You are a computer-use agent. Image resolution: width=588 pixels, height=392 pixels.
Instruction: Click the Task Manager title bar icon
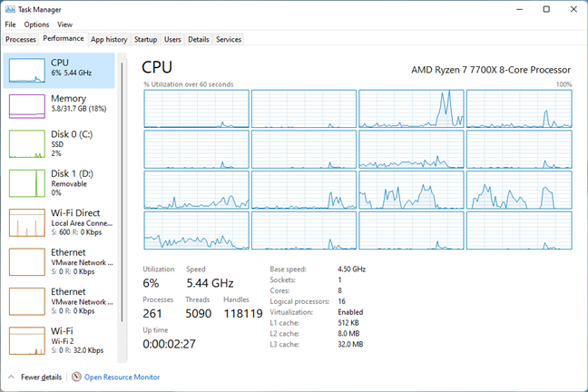coord(9,9)
